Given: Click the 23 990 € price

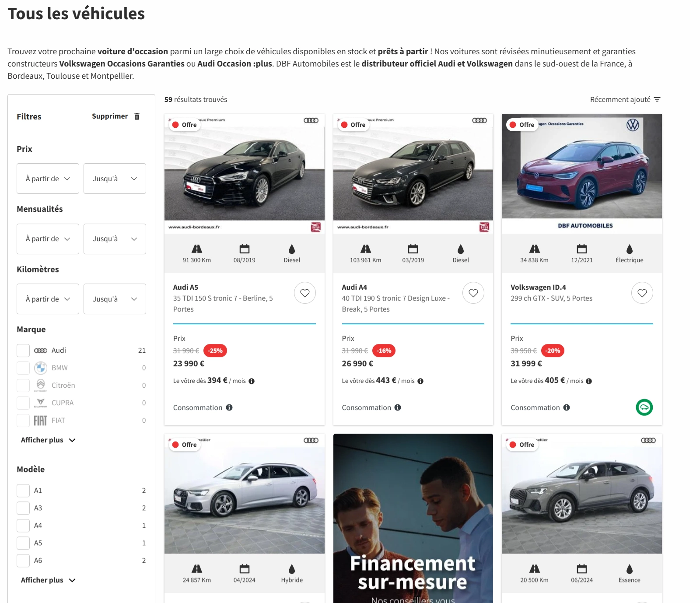Looking at the screenshot, I should [189, 364].
